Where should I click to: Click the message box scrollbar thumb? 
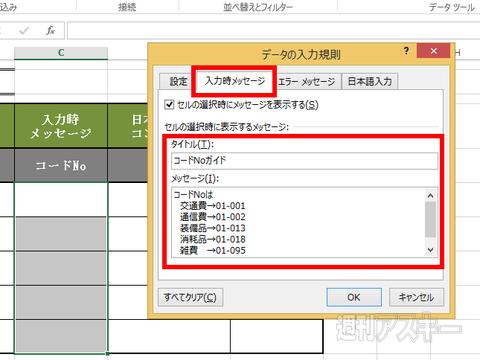(431, 219)
